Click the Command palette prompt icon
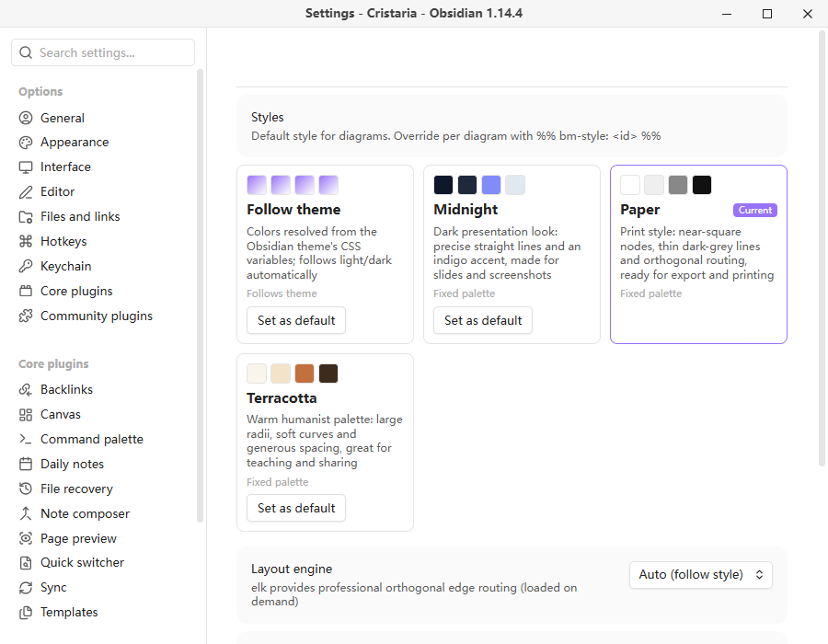828x644 pixels. [26, 439]
